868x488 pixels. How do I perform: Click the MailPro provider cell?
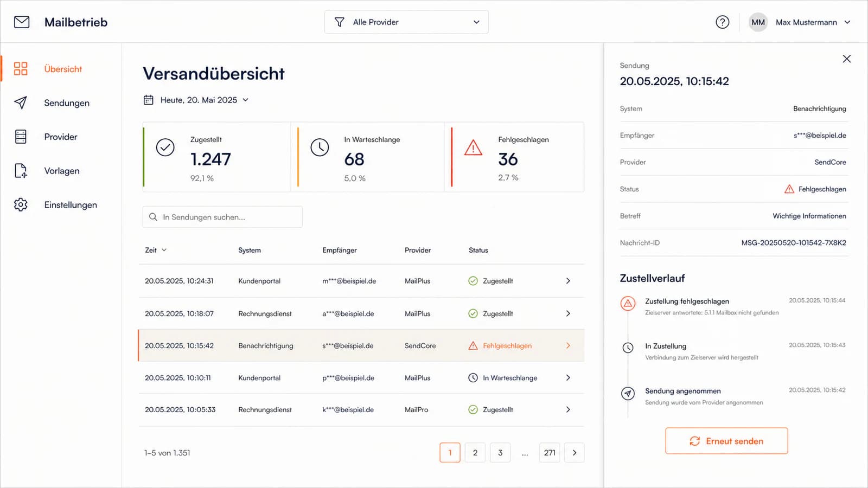[x=416, y=409]
